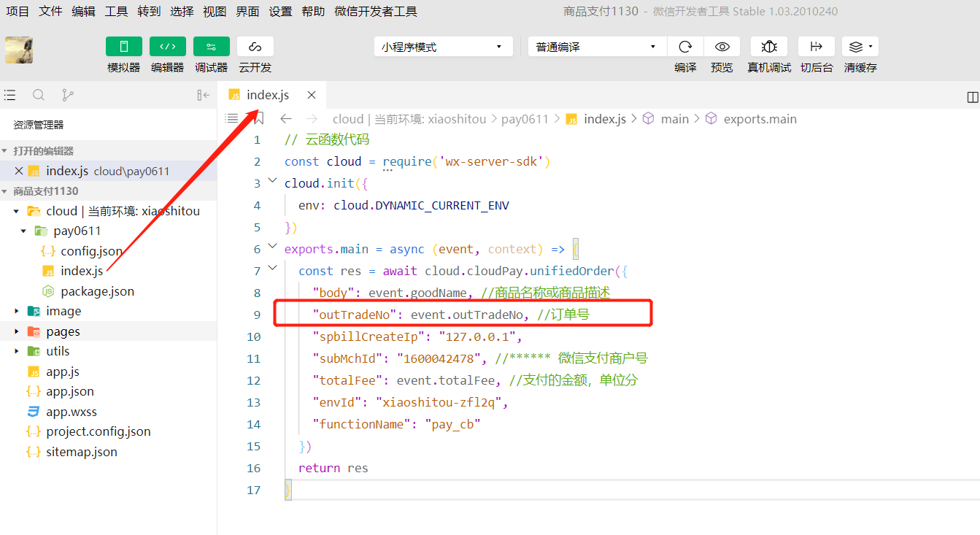Viewport: 980px width, 535px height.
Task: Open index.js in the pay0611 folder
Action: (82, 271)
